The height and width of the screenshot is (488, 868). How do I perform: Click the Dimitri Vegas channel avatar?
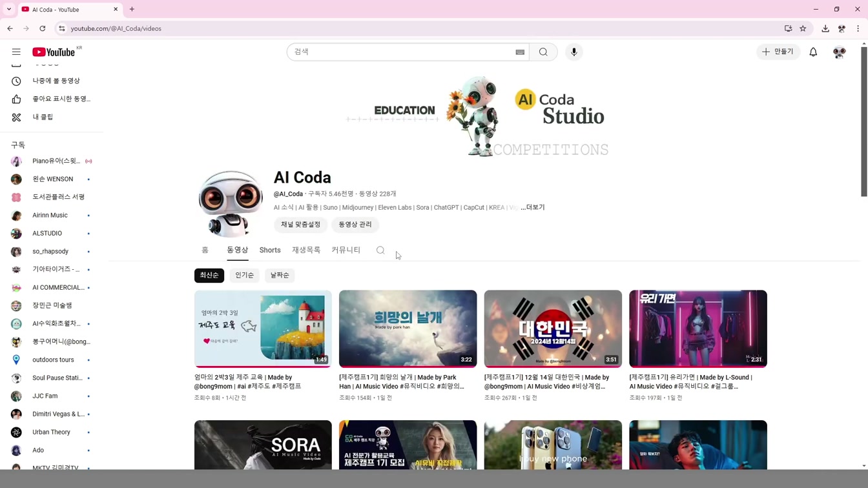pyautogui.click(x=16, y=414)
